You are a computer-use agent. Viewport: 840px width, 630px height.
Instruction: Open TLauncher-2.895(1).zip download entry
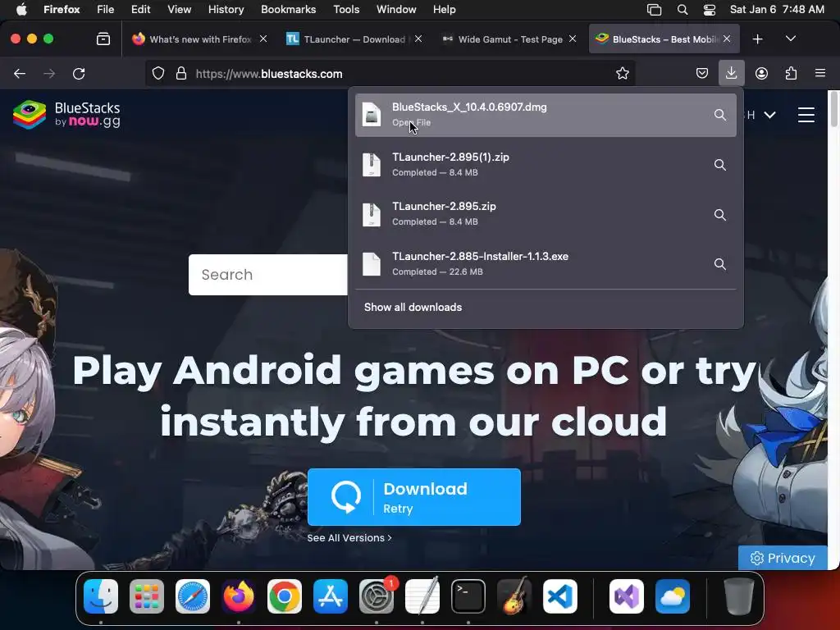(x=546, y=164)
